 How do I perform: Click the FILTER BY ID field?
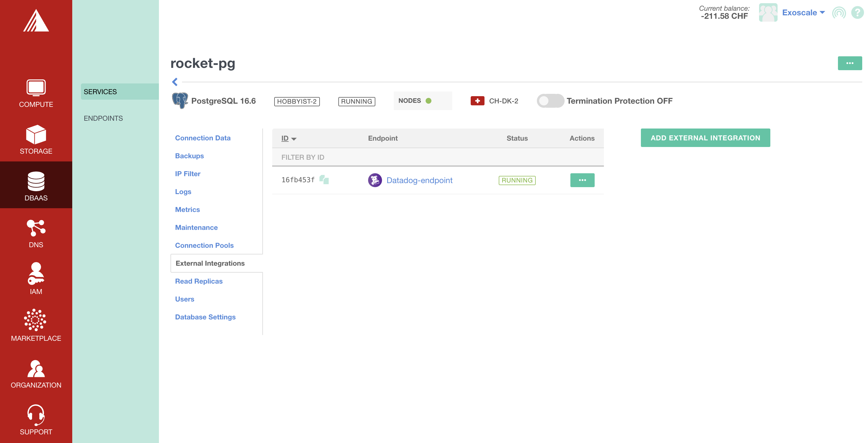pyautogui.click(x=302, y=157)
